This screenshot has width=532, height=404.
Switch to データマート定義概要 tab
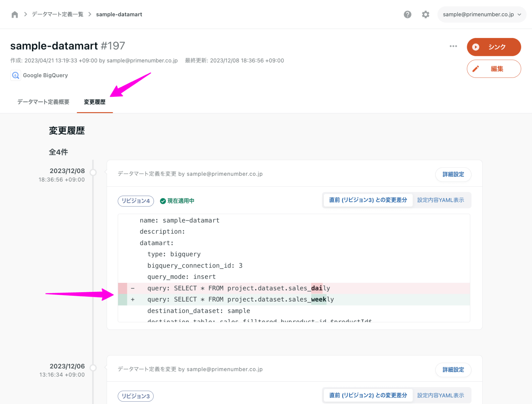(x=43, y=102)
